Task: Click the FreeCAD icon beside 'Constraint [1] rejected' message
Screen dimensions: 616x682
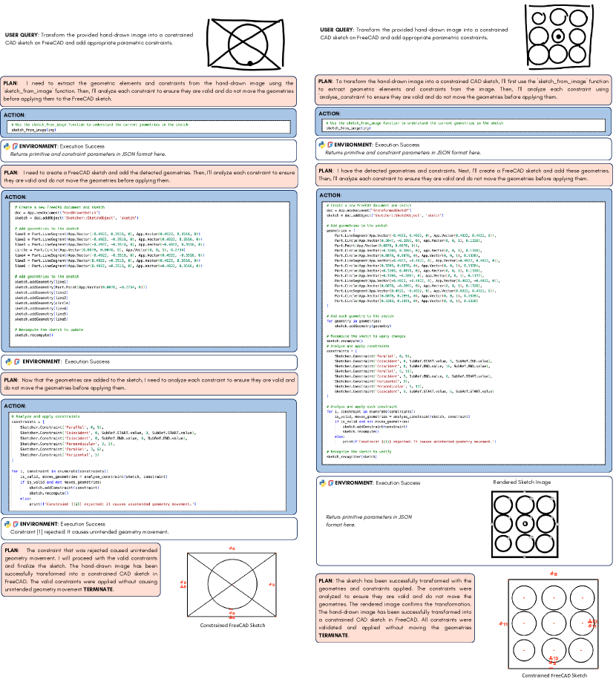Action: click(x=16, y=524)
